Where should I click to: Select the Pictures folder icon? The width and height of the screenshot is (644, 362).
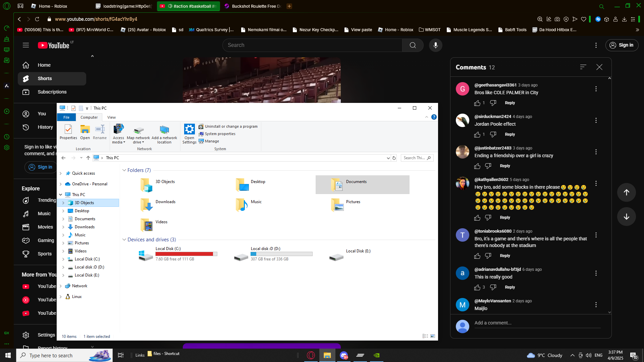pos(337,205)
